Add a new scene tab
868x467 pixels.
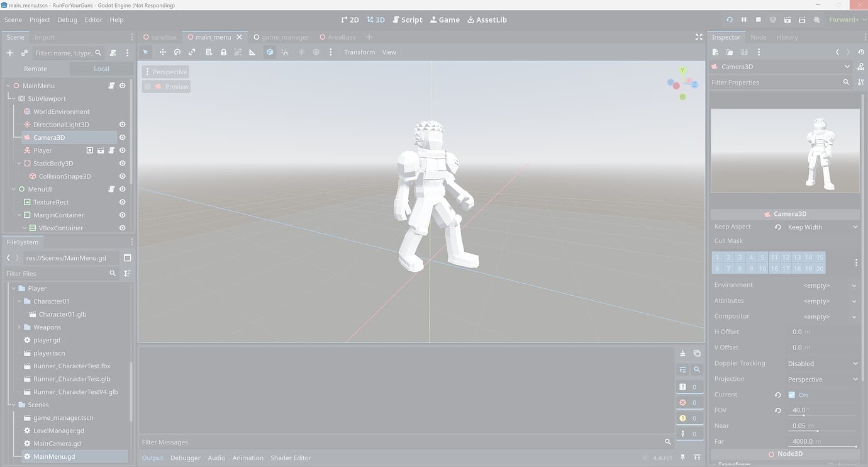tap(369, 37)
